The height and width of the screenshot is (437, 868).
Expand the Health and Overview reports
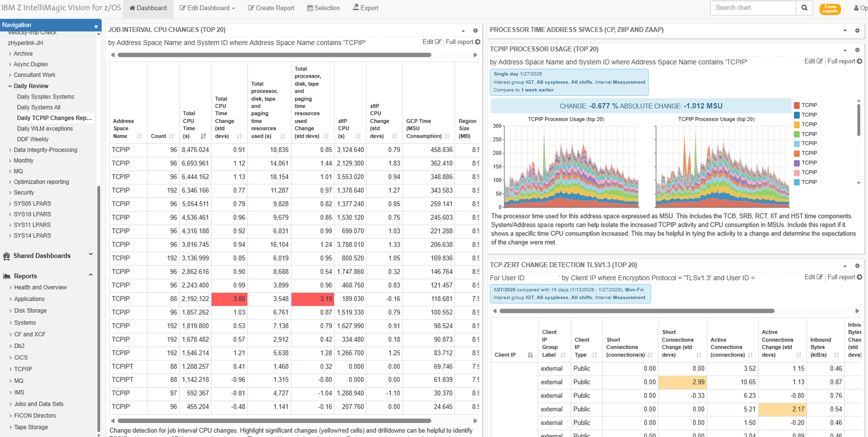tap(10, 288)
